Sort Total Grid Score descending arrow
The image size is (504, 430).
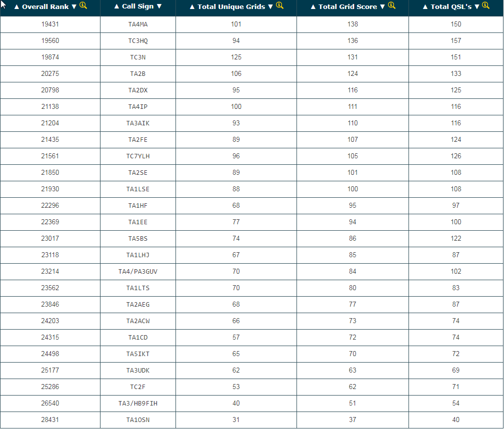tap(382, 7)
